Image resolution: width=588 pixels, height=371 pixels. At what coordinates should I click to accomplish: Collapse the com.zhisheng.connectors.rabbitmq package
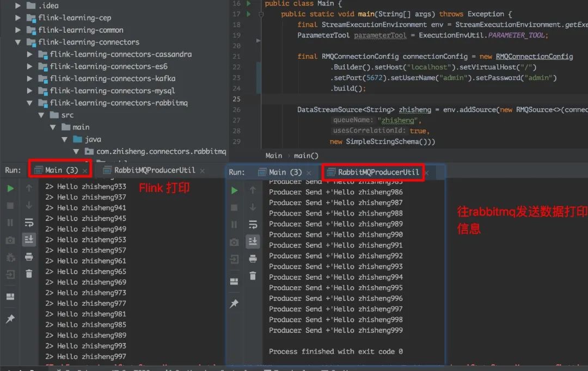pyautogui.click(x=76, y=152)
